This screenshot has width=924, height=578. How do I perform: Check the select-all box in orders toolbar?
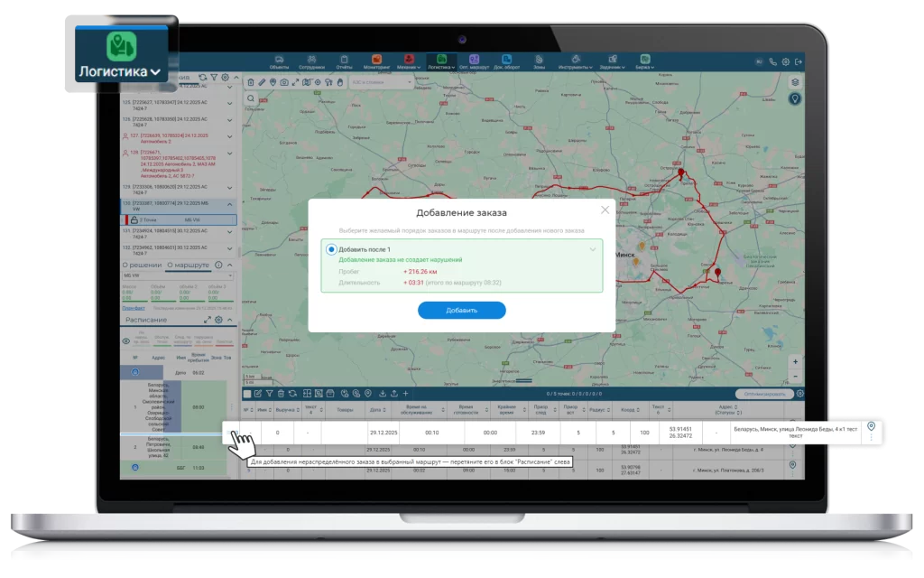pos(247,394)
